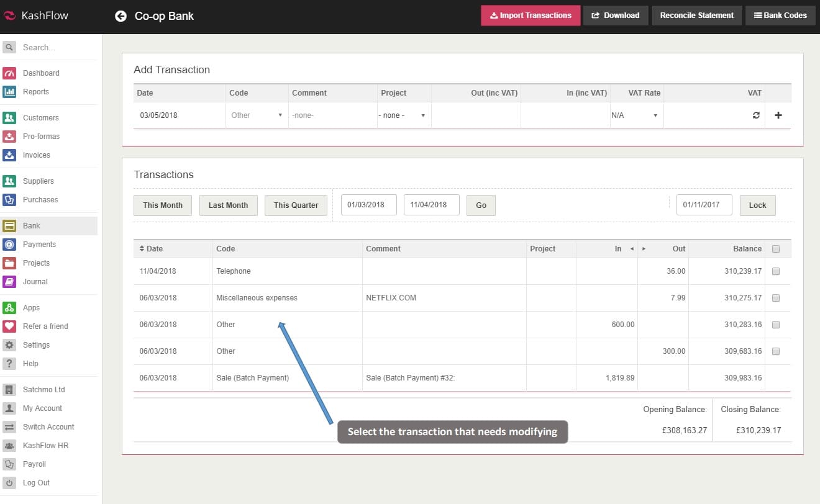Select the NETFLIX.COM transaction checkbox
This screenshot has height=504, width=820.
pos(775,298)
